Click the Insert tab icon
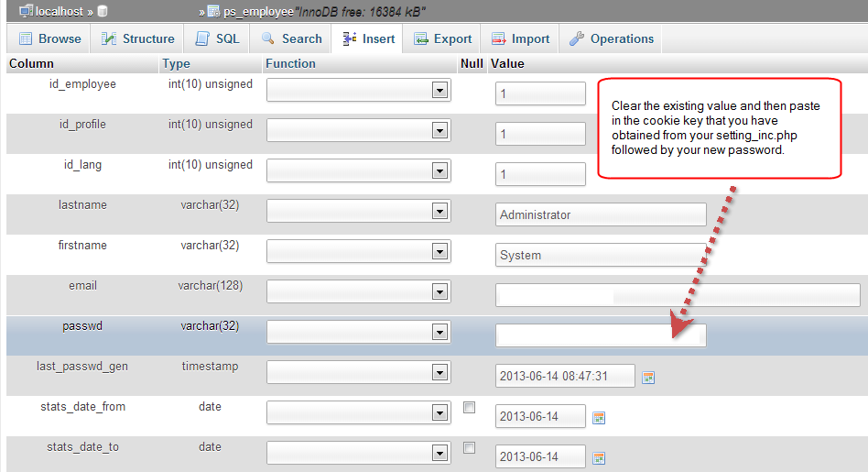The image size is (868, 472). [349, 38]
